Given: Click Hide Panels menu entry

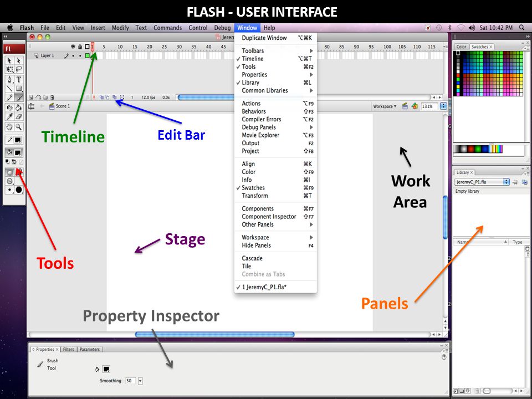Looking at the screenshot, I should tap(275, 245).
